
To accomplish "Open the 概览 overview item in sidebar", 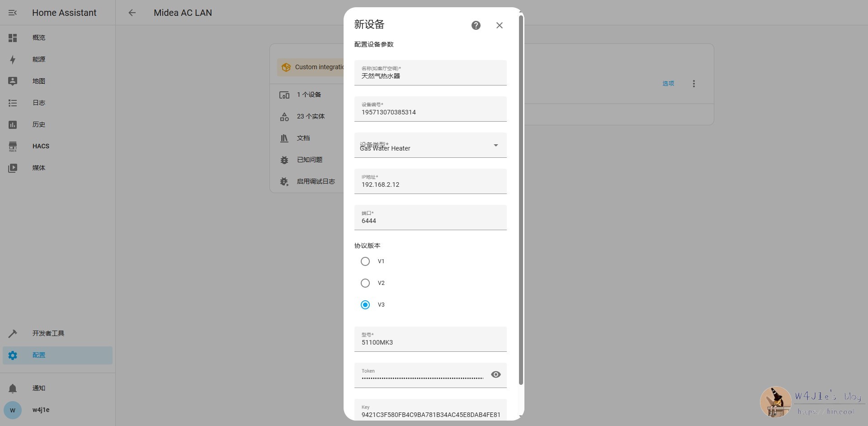I will 39,38.
